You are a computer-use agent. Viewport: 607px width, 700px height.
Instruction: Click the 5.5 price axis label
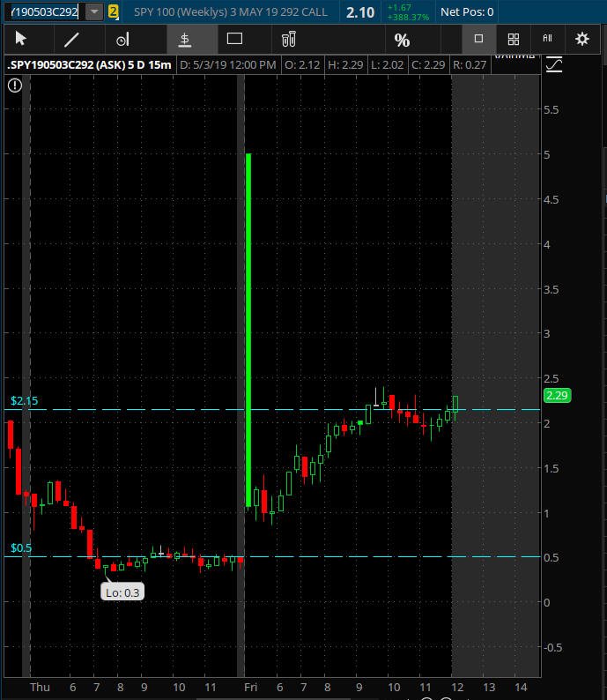pos(551,110)
